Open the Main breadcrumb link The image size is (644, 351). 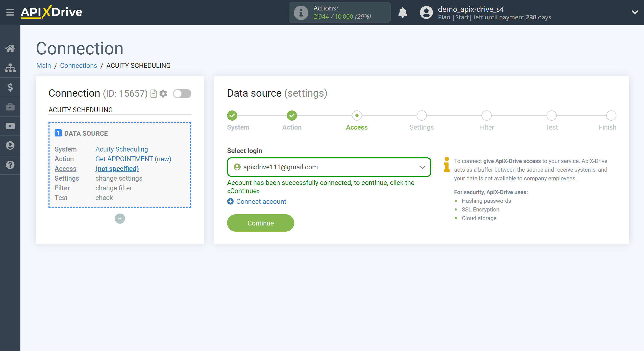pos(44,66)
